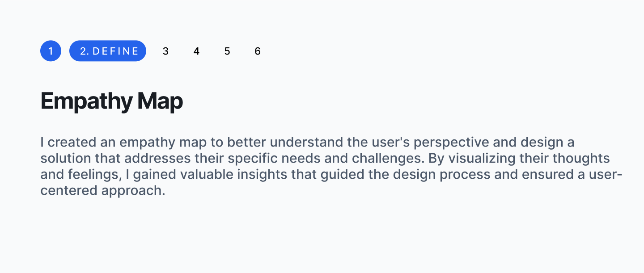The width and height of the screenshot is (644, 273).
Task: Go to step 1 in the stepper
Action: 51,51
